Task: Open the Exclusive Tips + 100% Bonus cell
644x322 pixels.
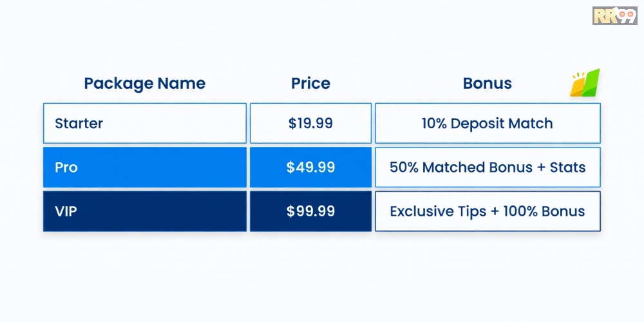Action: (x=488, y=211)
